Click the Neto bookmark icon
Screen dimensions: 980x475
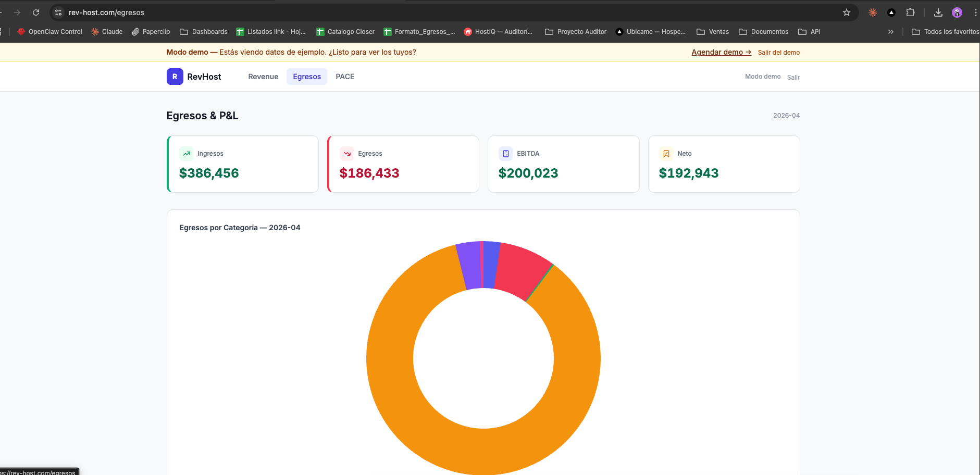click(666, 154)
